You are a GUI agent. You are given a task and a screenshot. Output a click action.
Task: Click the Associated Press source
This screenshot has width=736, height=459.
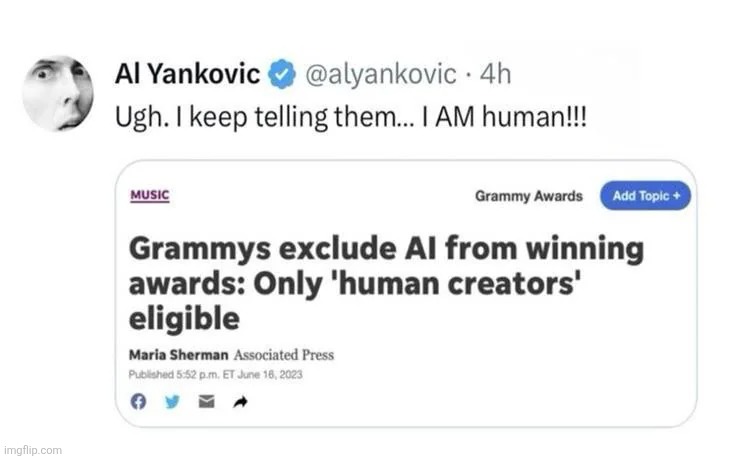[285, 355]
